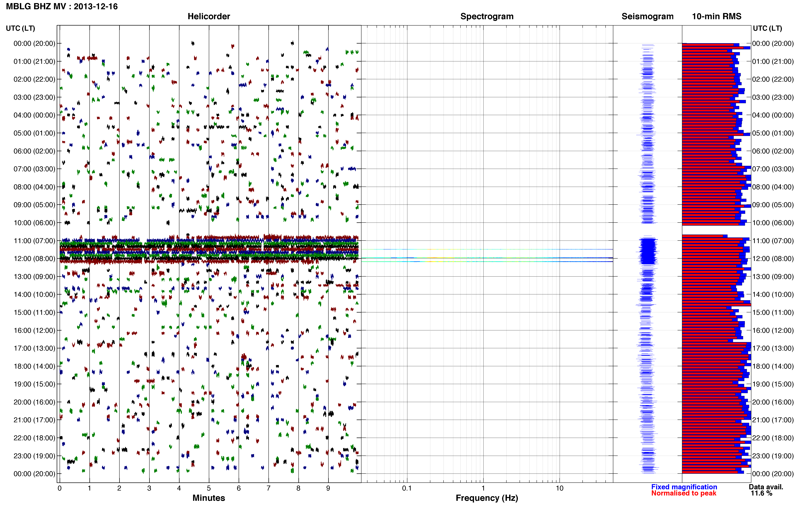Viewport: 812px width, 508px height.
Task: Click the left 16:00 (12:00) time label
Action: point(34,331)
